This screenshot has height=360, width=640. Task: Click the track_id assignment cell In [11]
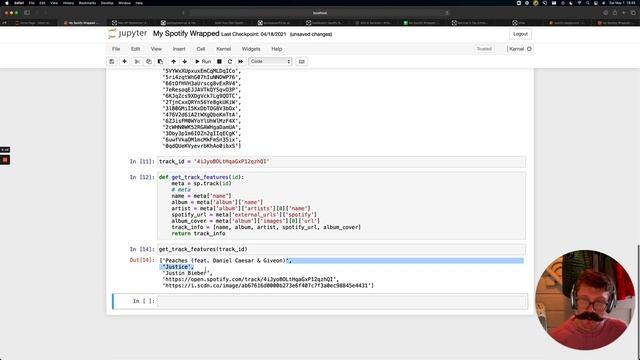point(341,162)
